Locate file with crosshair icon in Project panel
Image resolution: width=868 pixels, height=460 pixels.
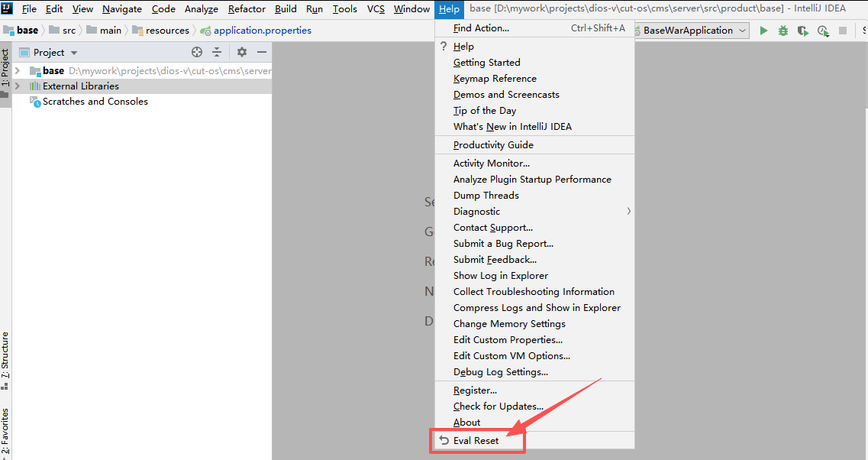point(196,52)
